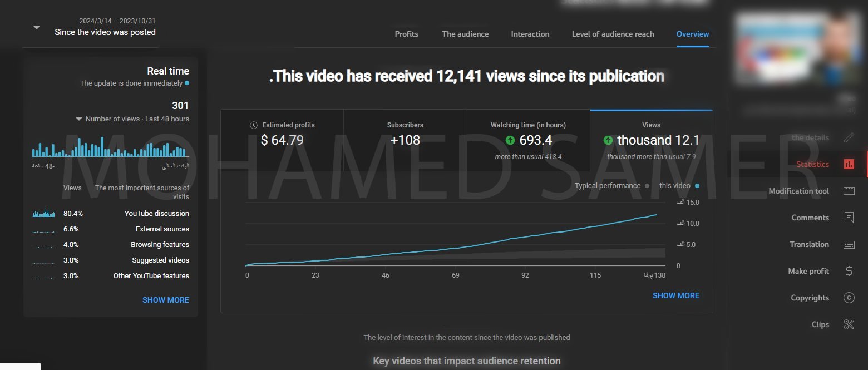Click the YouTube discussion sparkline
The height and width of the screenshot is (370, 868).
click(x=44, y=213)
